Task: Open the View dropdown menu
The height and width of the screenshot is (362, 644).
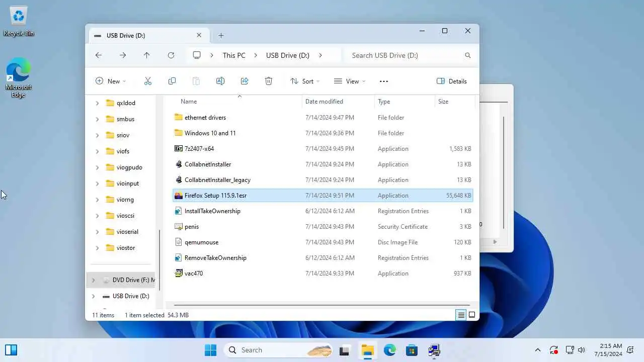Action: (x=350, y=81)
